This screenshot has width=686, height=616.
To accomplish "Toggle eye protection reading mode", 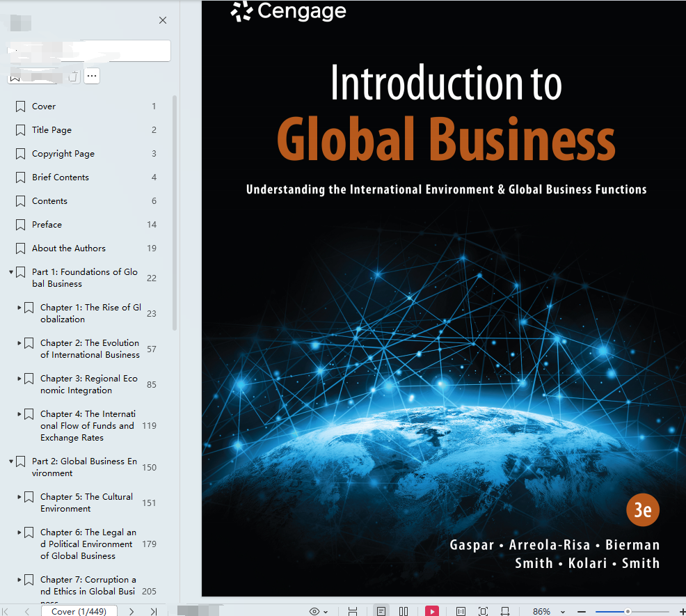I will pyautogui.click(x=314, y=611).
